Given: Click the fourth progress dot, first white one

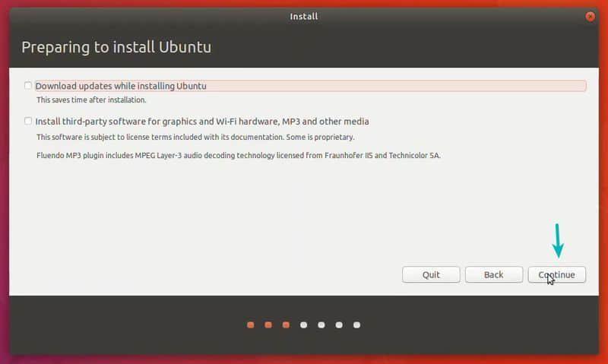Looking at the screenshot, I should coord(304,325).
